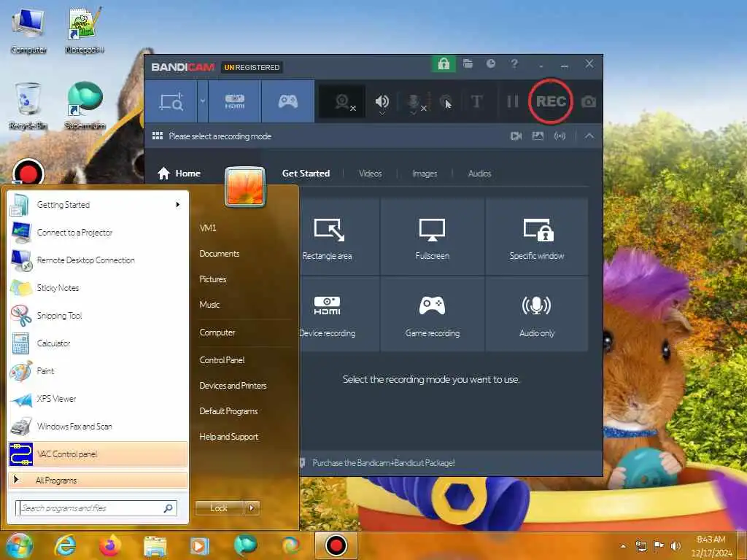This screenshot has height=560, width=747.
Task: Choose Fullscreen recording mode
Action: pos(432,237)
